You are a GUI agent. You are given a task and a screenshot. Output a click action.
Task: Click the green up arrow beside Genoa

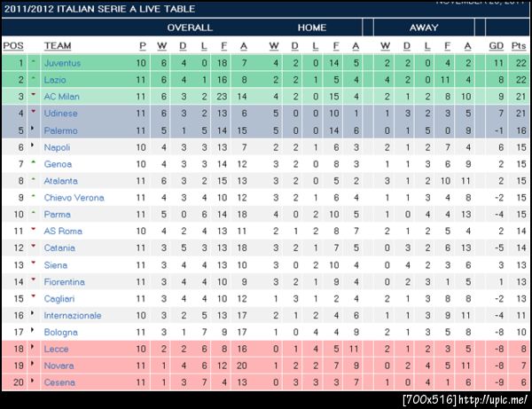click(x=34, y=163)
